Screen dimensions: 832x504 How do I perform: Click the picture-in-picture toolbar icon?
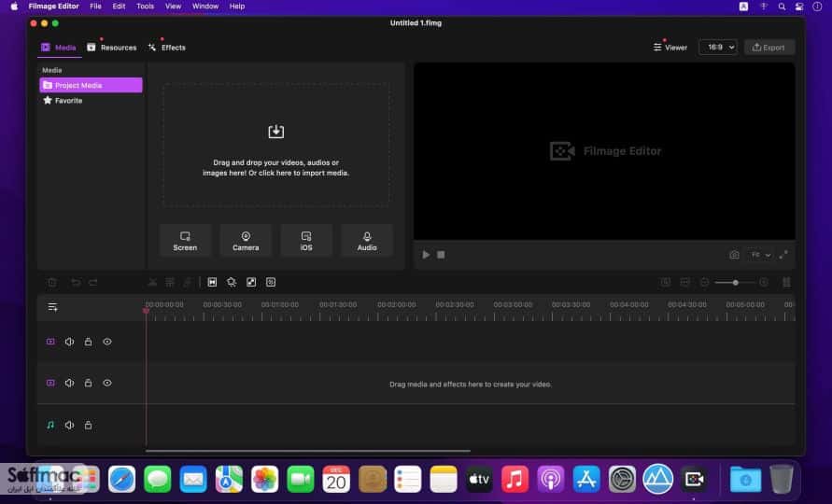click(251, 282)
